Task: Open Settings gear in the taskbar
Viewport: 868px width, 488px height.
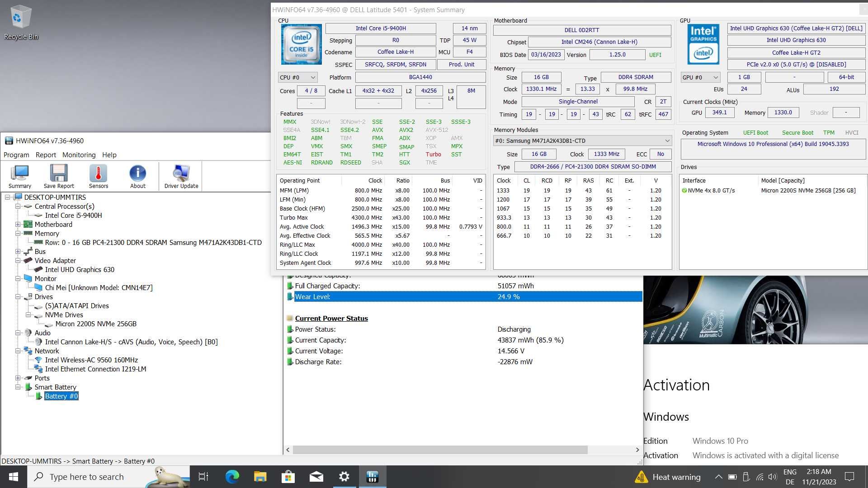Action: 344,477
